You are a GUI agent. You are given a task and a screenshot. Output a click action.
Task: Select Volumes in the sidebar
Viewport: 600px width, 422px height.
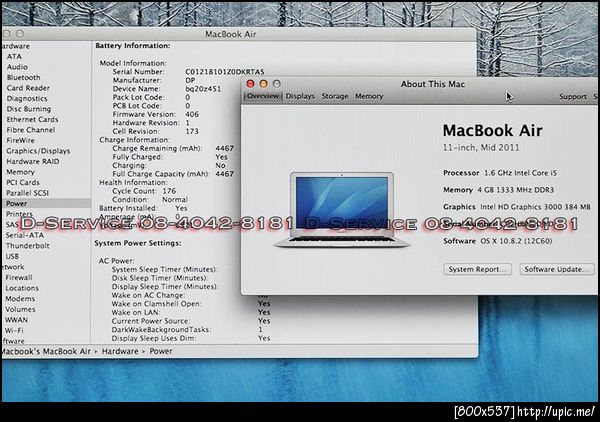pos(20,309)
